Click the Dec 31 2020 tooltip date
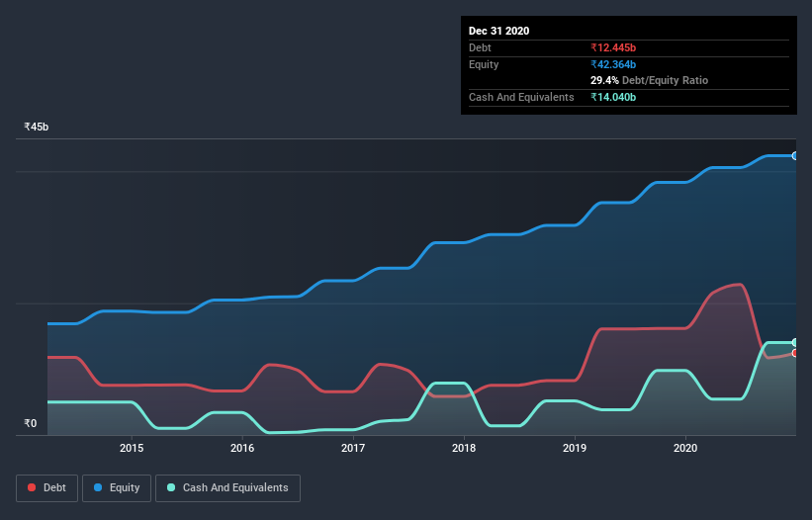Viewport: 812px width, 520px height. coord(498,31)
